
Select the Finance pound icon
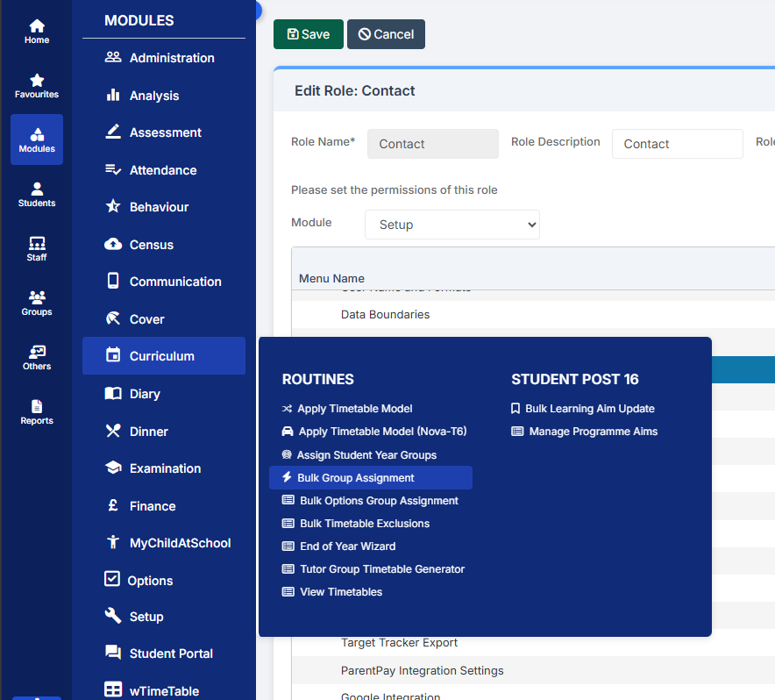(113, 505)
